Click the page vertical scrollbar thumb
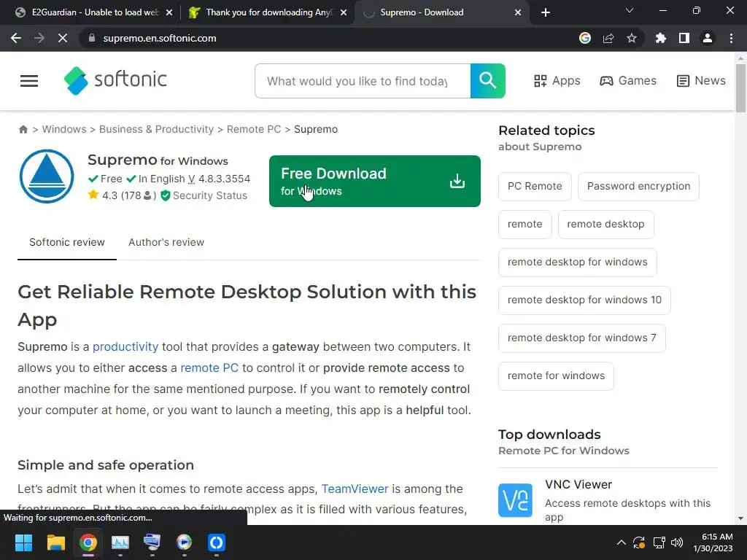Screen dimensions: 747x560 [740, 88]
